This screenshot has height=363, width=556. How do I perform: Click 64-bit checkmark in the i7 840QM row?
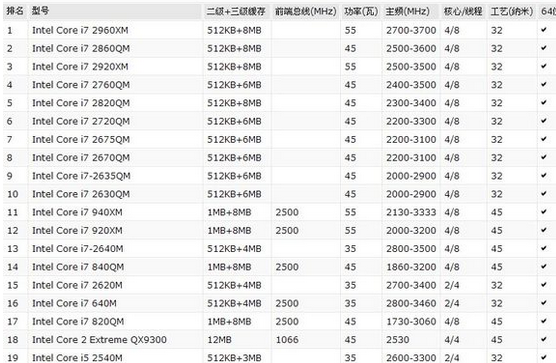[x=544, y=266]
